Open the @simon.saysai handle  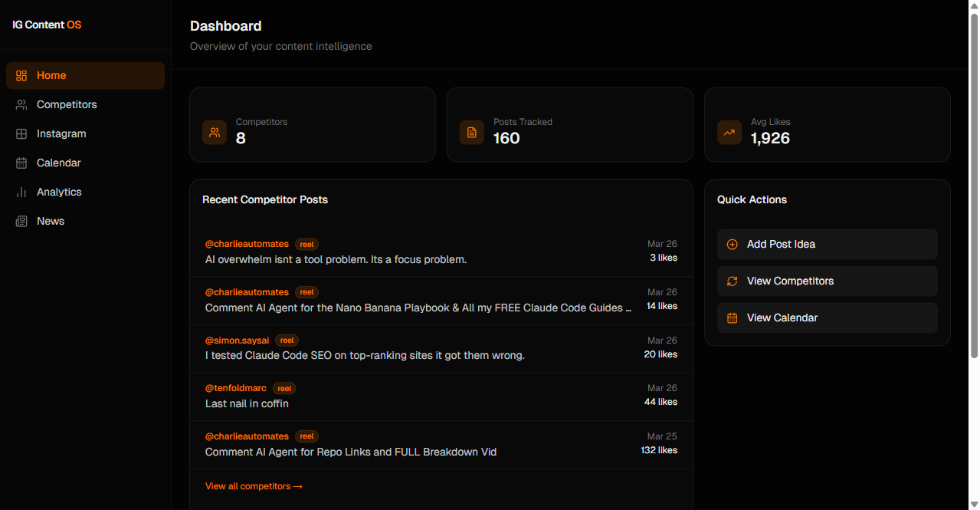click(x=238, y=340)
